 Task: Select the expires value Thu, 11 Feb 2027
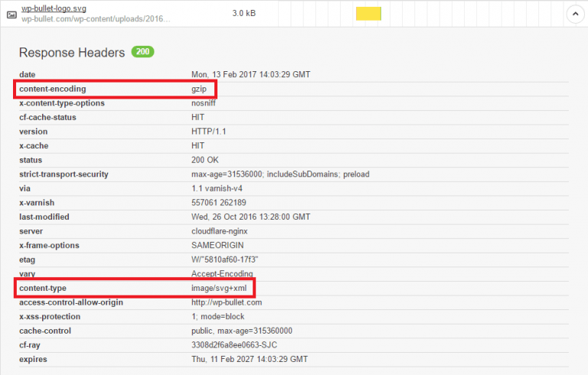coord(250,359)
